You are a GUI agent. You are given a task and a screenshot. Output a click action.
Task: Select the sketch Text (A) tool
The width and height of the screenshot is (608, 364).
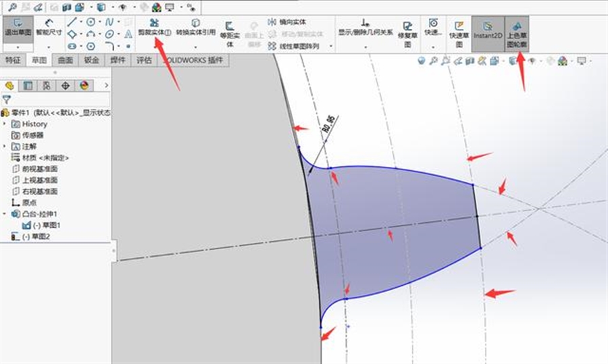pos(128,34)
